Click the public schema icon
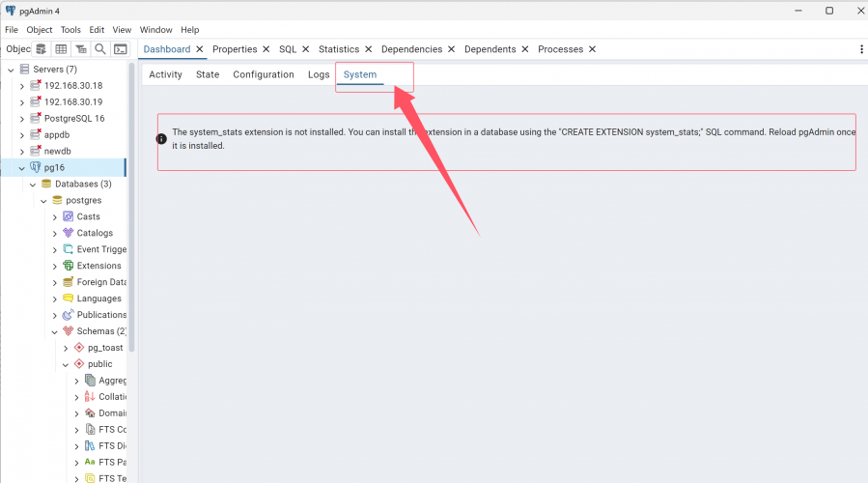Viewport: 868px width, 483px height. click(x=79, y=363)
